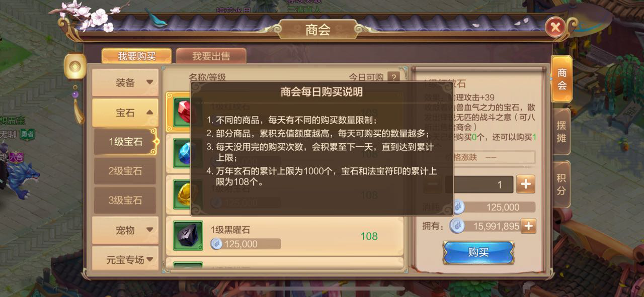Select 2级宝石 subcategory
Image resolution: width=644 pixels, height=297 pixels.
[x=125, y=171]
